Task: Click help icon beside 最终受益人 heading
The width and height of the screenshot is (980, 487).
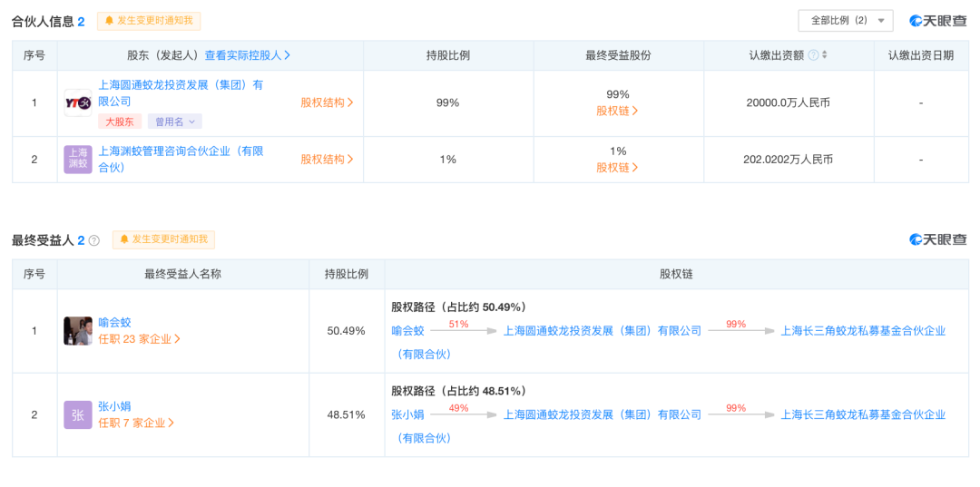Action: tap(94, 240)
